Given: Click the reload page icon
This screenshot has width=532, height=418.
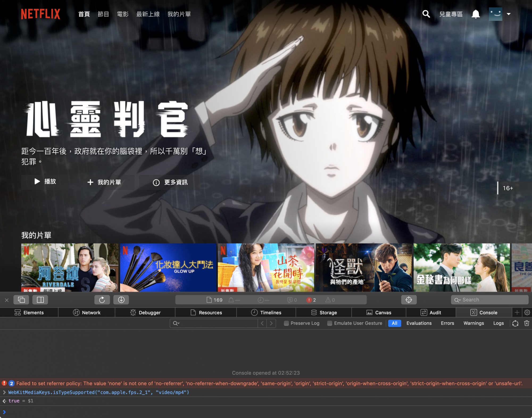Looking at the screenshot, I should coord(102,300).
